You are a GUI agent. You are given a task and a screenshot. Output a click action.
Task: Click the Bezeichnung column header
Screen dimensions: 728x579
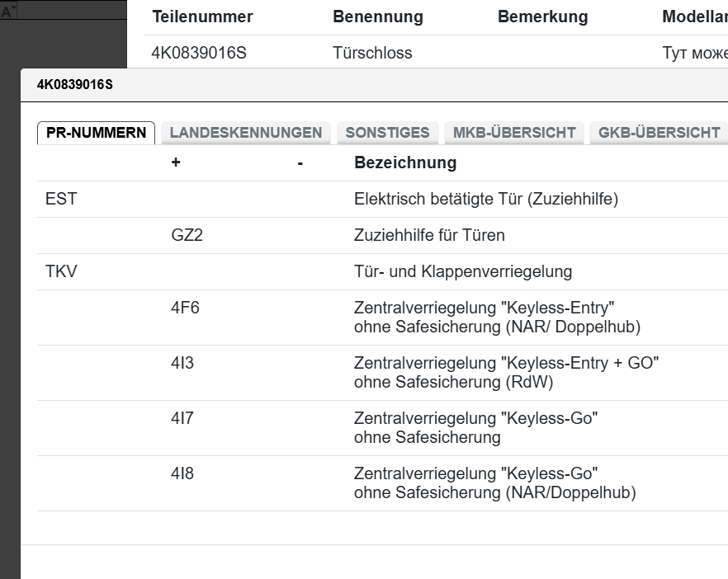(x=404, y=163)
